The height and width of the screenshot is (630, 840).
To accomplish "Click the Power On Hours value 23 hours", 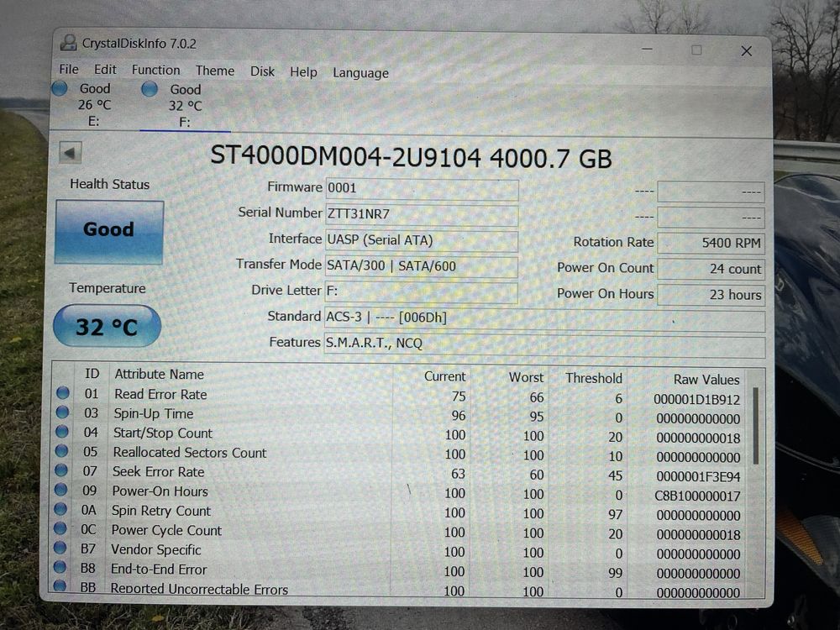I will [711, 294].
